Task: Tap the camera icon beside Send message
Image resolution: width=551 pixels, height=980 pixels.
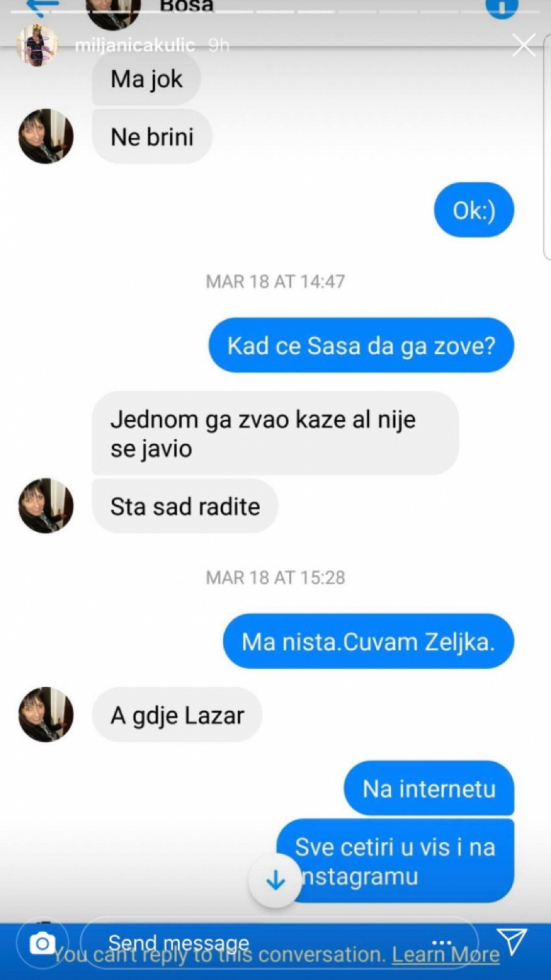Action: tap(42, 944)
